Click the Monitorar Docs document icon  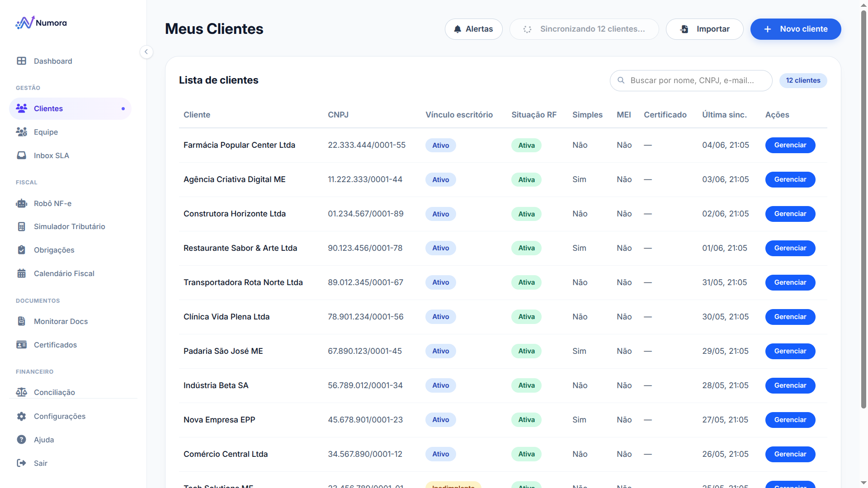point(21,321)
